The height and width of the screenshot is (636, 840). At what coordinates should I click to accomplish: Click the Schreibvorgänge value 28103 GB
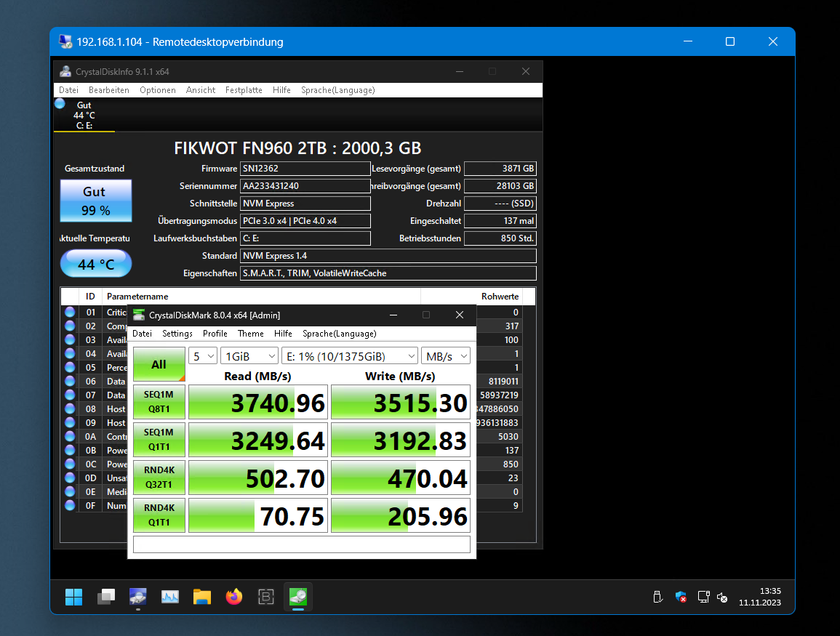pos(500,186)
